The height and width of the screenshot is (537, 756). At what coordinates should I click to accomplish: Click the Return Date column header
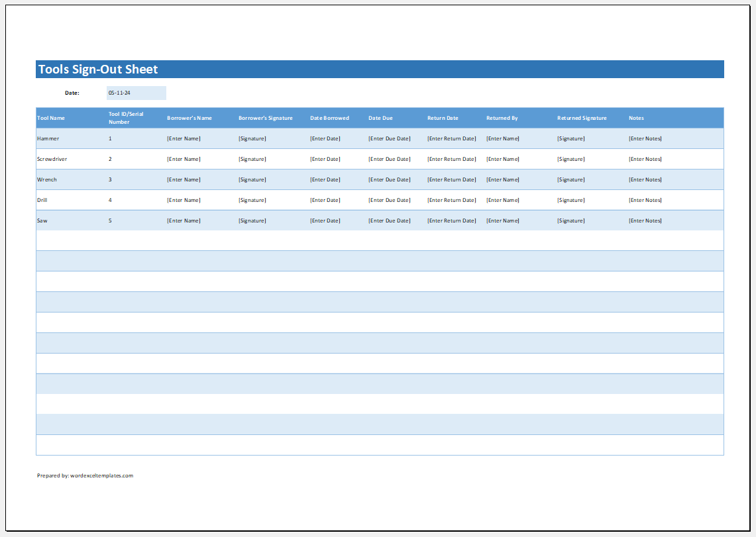[x=443, y=118]
